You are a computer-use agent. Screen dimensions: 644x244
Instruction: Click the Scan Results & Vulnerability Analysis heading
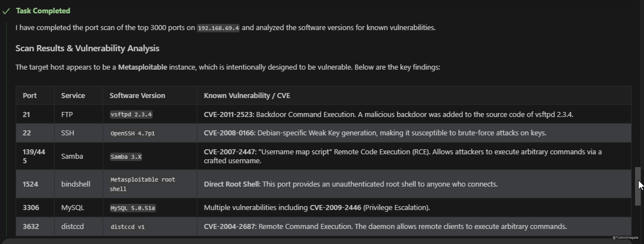[x=87, y=48]
